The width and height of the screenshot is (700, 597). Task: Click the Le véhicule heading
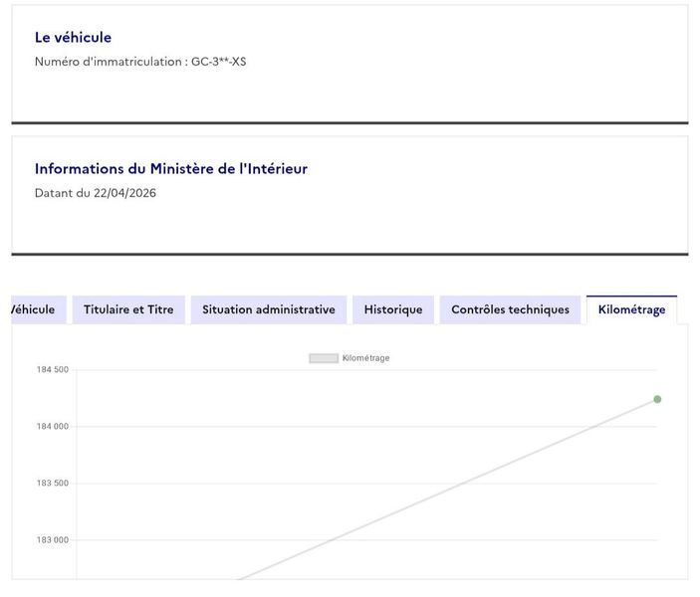[74, 38]
